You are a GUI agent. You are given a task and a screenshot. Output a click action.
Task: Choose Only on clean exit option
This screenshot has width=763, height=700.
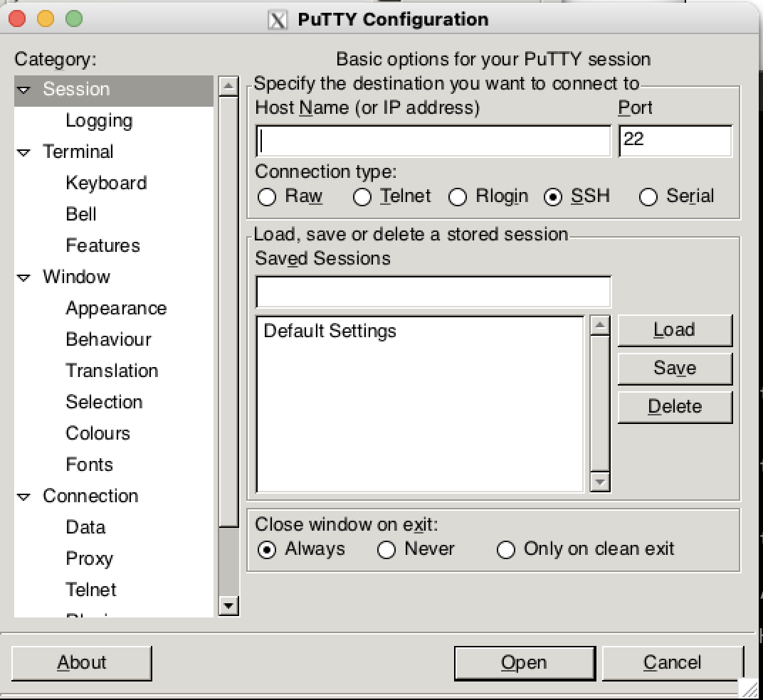[x=507, y=548]
